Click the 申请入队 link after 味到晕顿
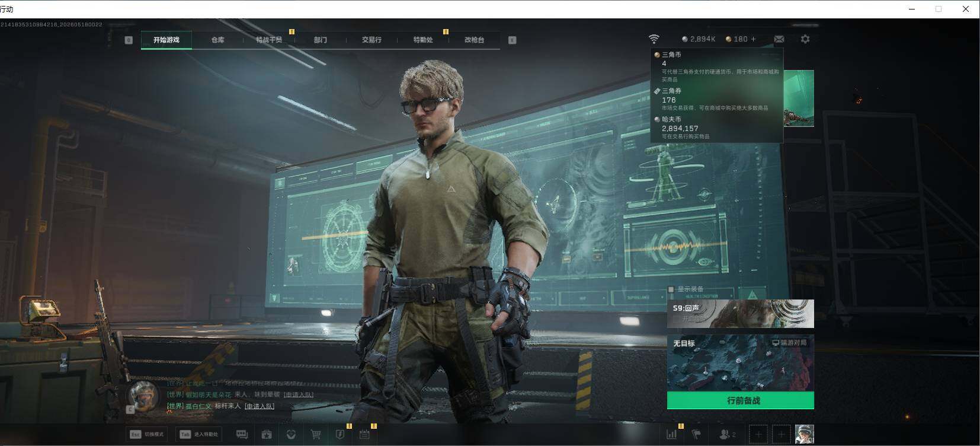This screenshot has width=980, height=446. (x=298, y=394)
